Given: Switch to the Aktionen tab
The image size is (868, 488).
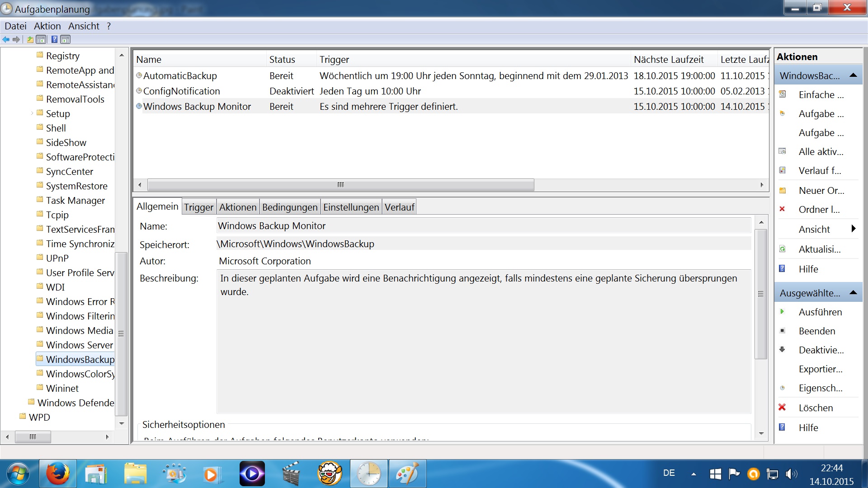Looking at the screenshot, I should pyautogui.click(x=238, y=207).
